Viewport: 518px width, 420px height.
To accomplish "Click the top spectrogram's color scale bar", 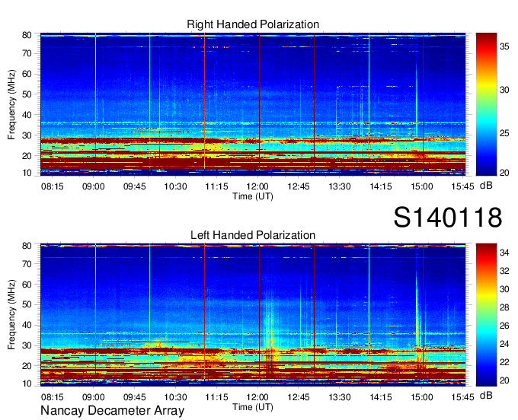I will (x=486, y=104).
